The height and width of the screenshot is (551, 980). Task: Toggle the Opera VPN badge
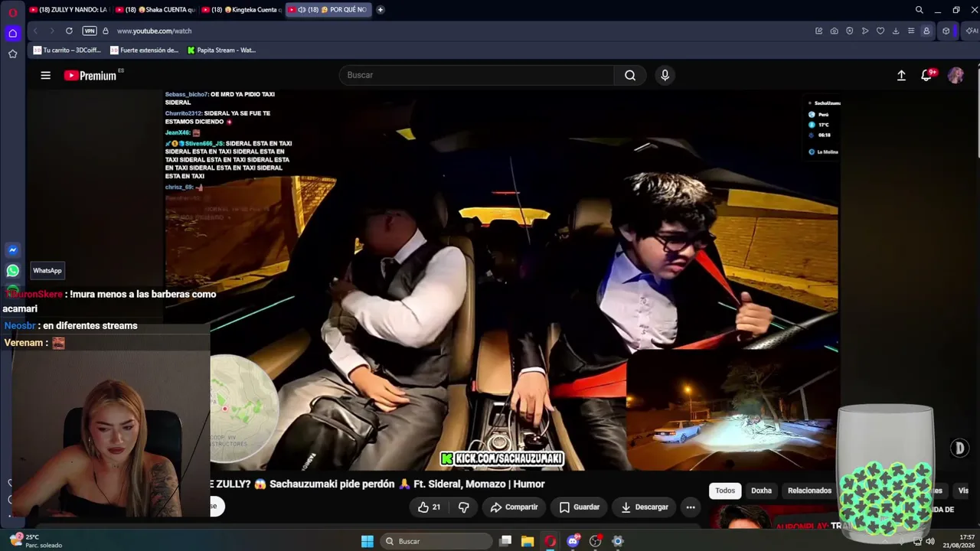[90, 31]
